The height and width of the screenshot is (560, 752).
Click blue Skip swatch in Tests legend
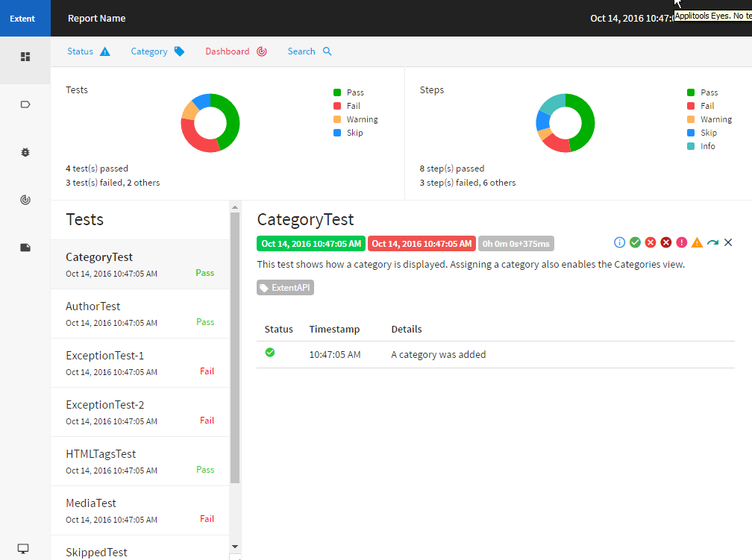coord(337,133)
